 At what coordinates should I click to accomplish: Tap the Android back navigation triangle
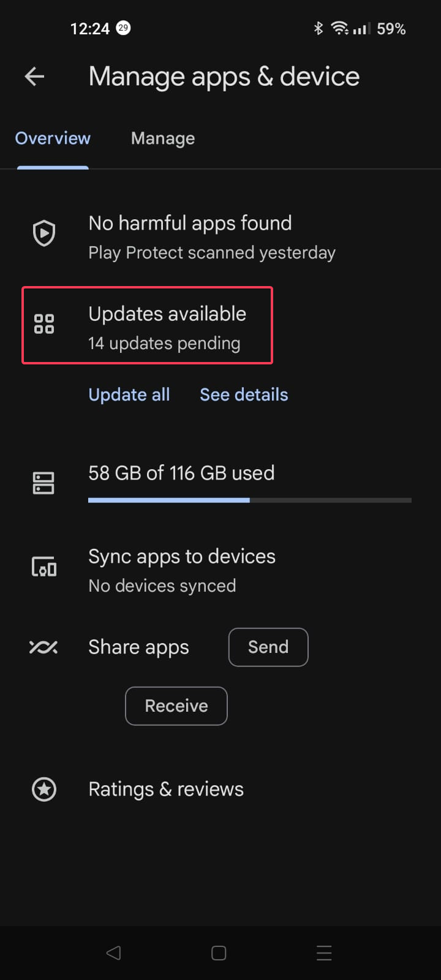click(113, 953)
